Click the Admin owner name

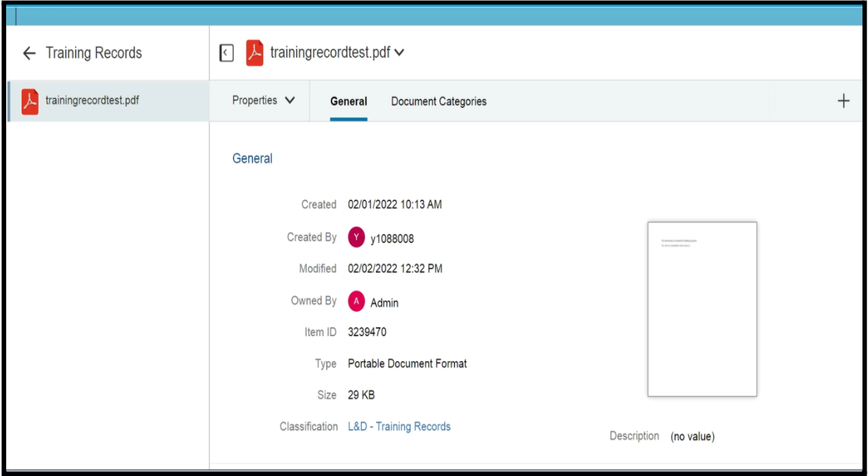(x=384, y=303)
